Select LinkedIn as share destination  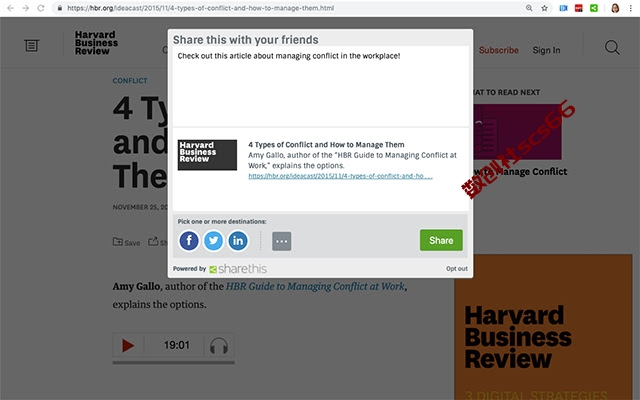click(238, 241)
